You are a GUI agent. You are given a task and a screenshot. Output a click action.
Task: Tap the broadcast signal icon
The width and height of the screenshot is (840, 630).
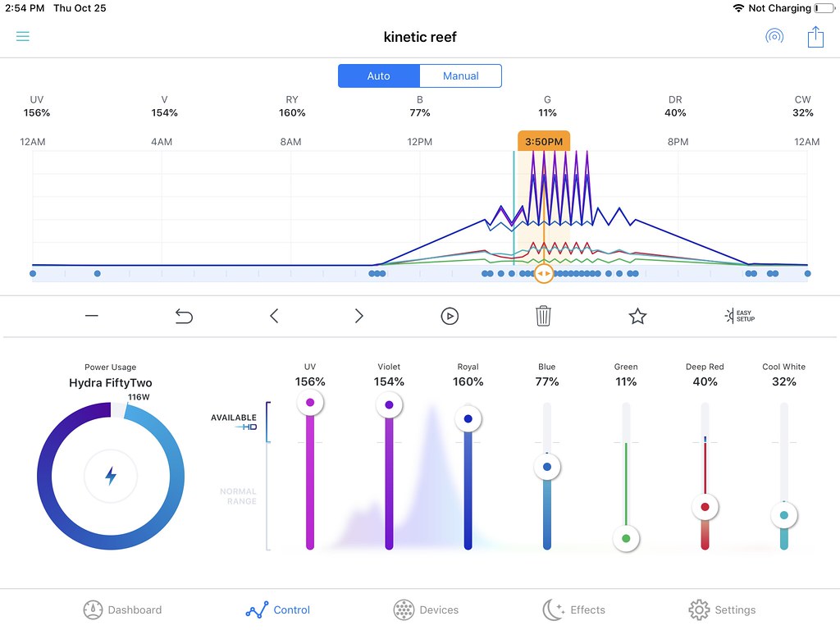774,36
